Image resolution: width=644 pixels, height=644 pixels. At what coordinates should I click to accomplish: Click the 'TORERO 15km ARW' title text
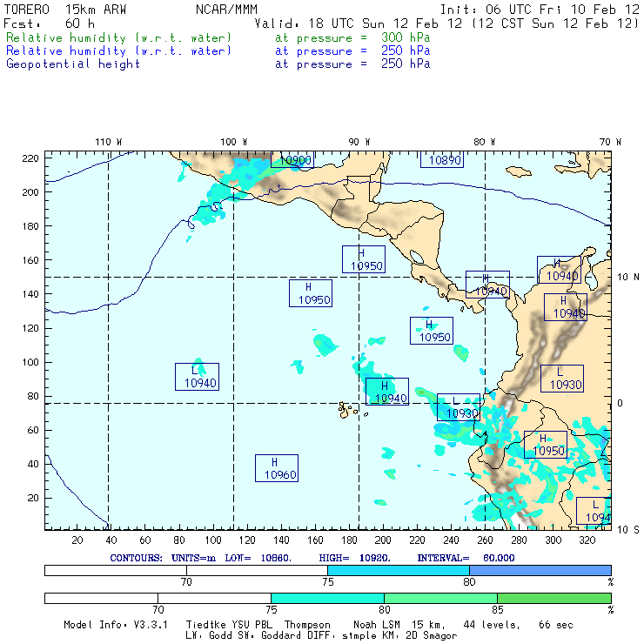point(65,10)
